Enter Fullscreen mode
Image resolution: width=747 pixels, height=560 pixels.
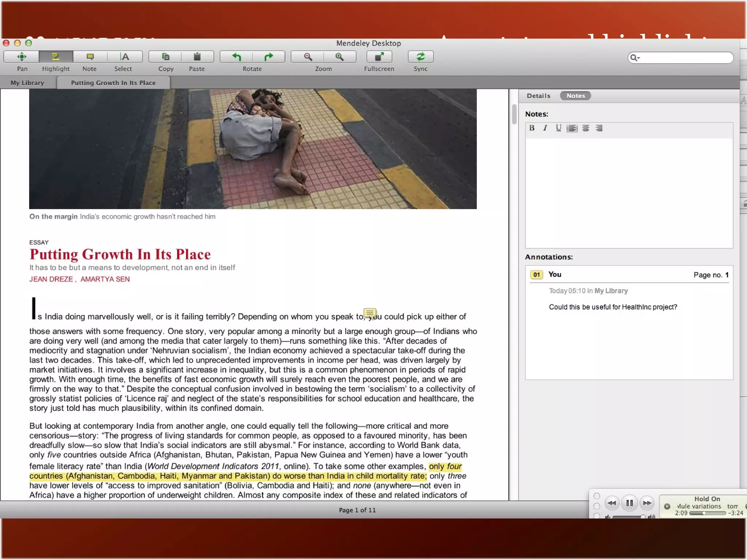click(x=379, y=57)
